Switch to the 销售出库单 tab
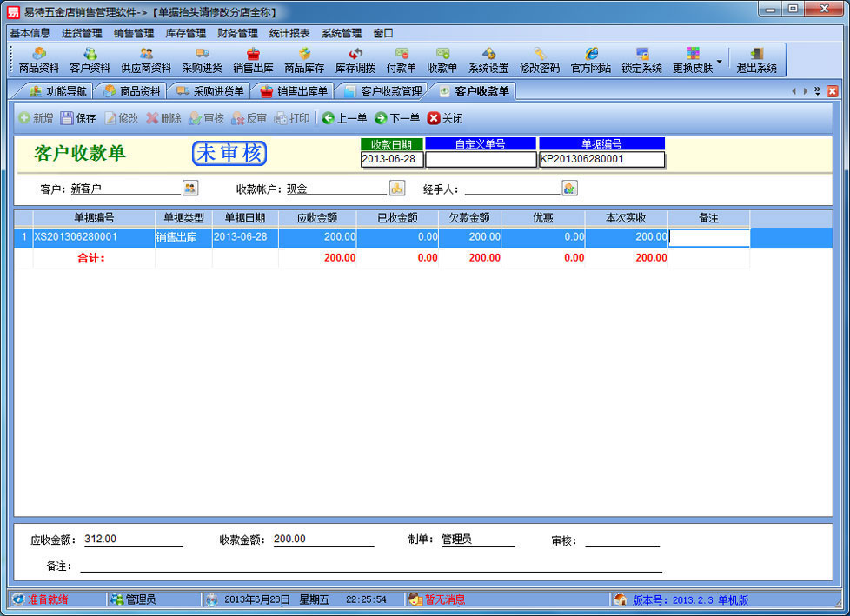Screen dimensions: 850x616 tap(295, 91)
